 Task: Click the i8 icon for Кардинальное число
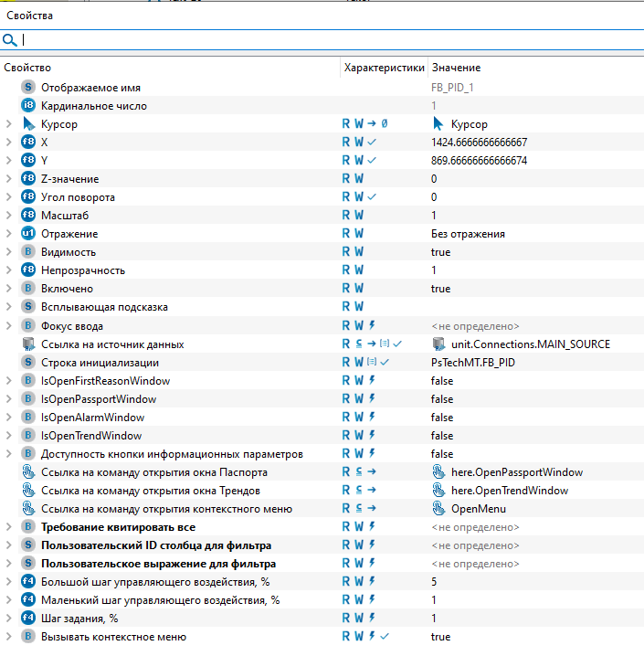[28, 106]
